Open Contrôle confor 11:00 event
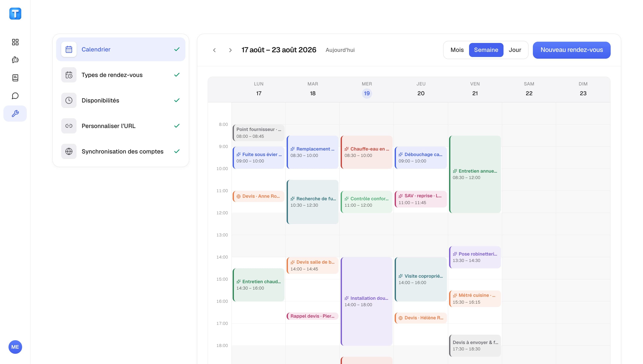The height and width of the screenshot is (364, 643). point(367,202)
